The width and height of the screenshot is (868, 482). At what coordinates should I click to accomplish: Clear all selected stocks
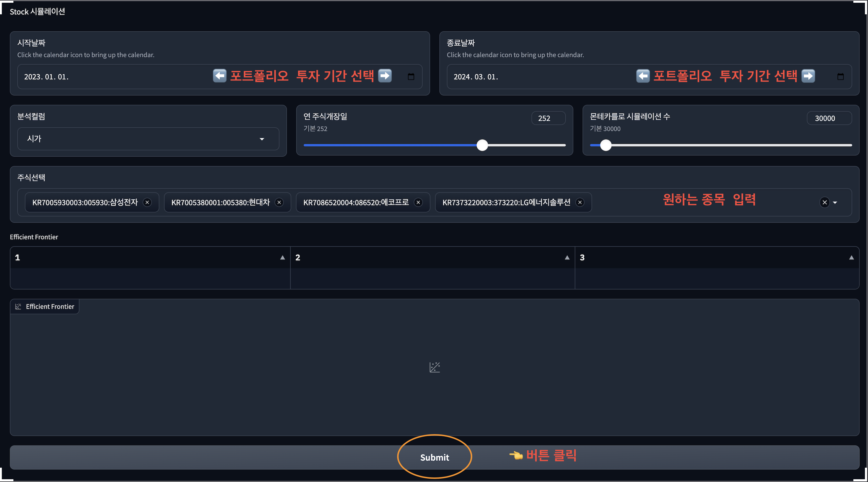click(824, 202)
